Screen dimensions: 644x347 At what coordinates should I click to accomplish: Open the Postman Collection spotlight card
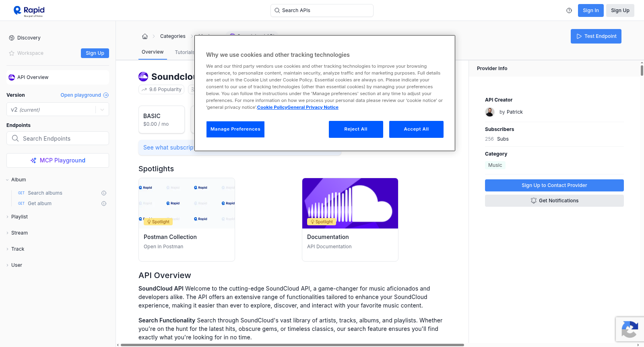pos(187,220)
